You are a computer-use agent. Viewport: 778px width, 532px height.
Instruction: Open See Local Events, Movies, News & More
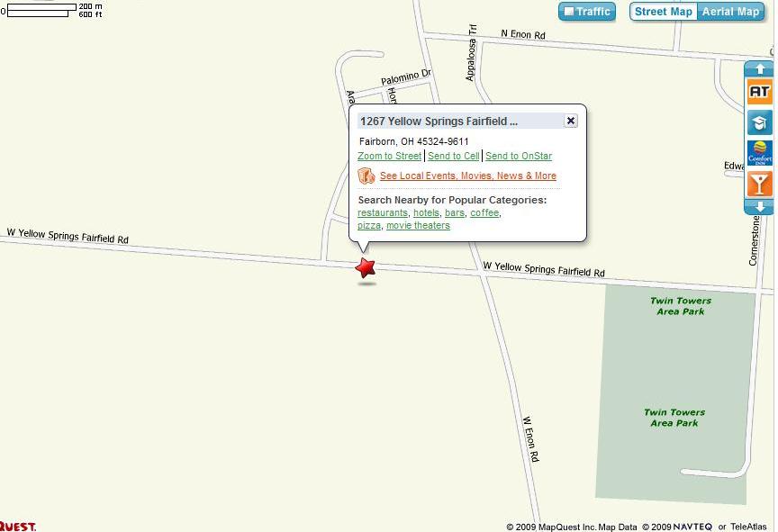(x=468, y=176)
